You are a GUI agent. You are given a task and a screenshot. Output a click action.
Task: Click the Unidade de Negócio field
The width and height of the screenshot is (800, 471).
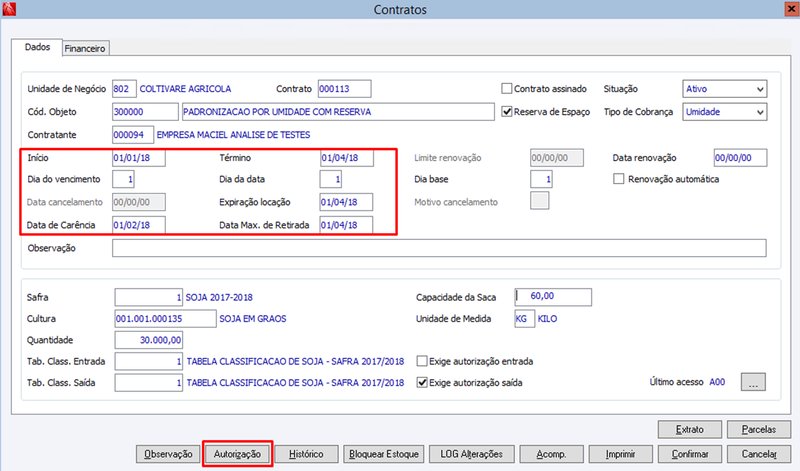tap(124, 89)
